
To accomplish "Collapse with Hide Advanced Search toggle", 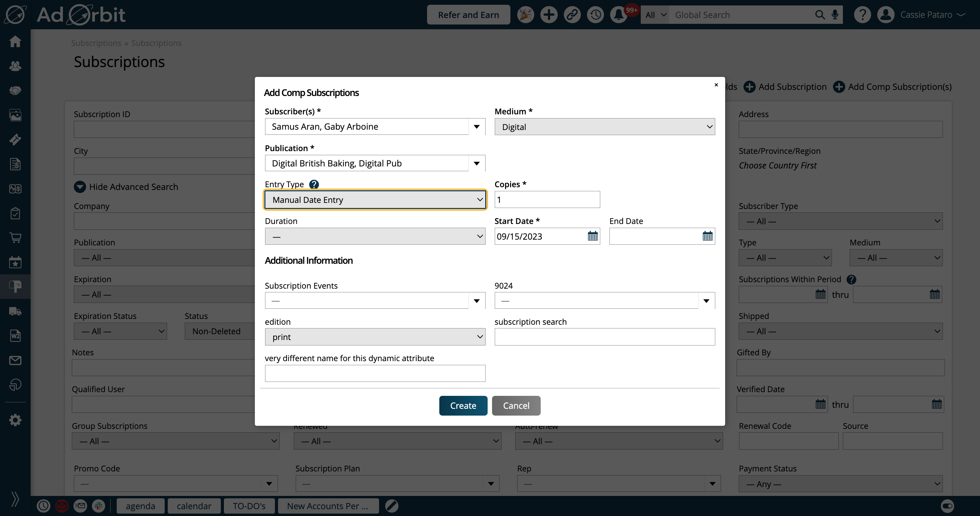I will 126,187.
